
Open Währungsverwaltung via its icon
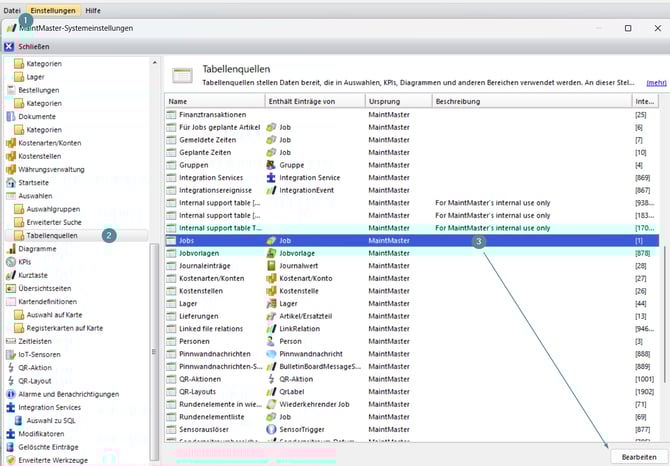coord(11,170)
